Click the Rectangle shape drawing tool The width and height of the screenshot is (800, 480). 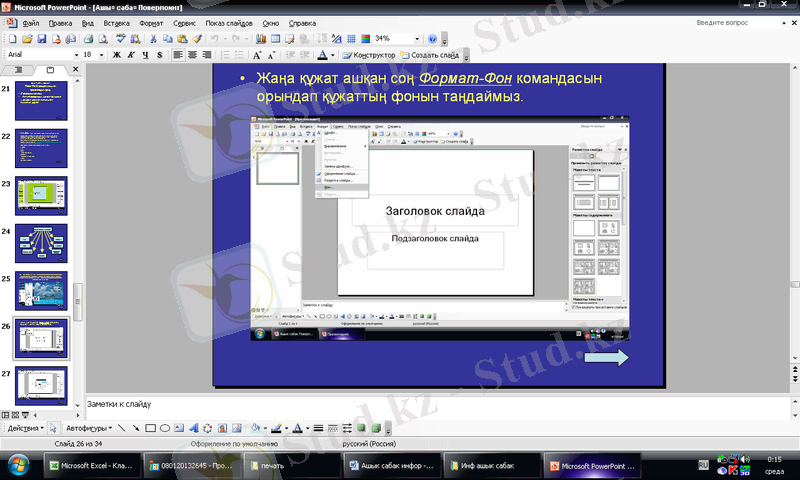(x=150, y=428)
